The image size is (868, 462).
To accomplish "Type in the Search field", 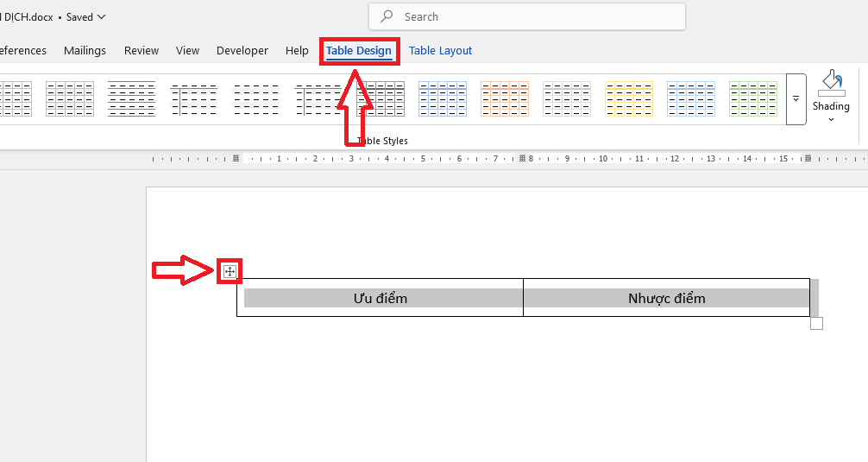I will click(x=535, y=16).
